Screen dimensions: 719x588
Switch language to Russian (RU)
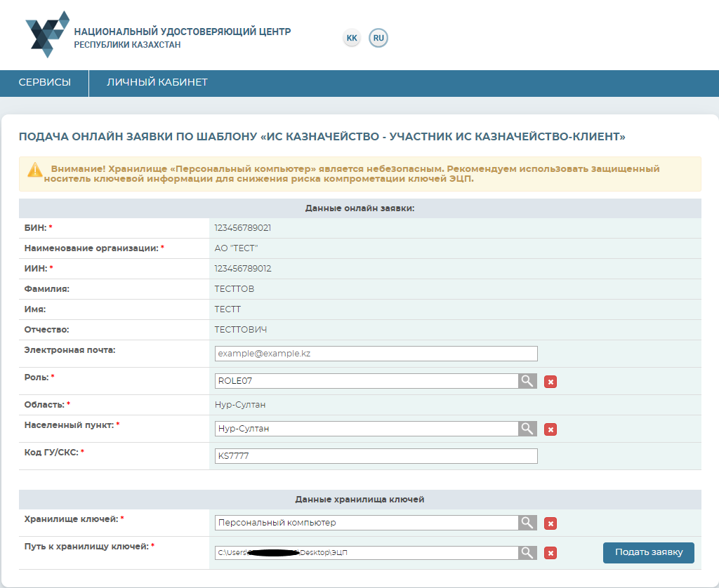(378, 38)
